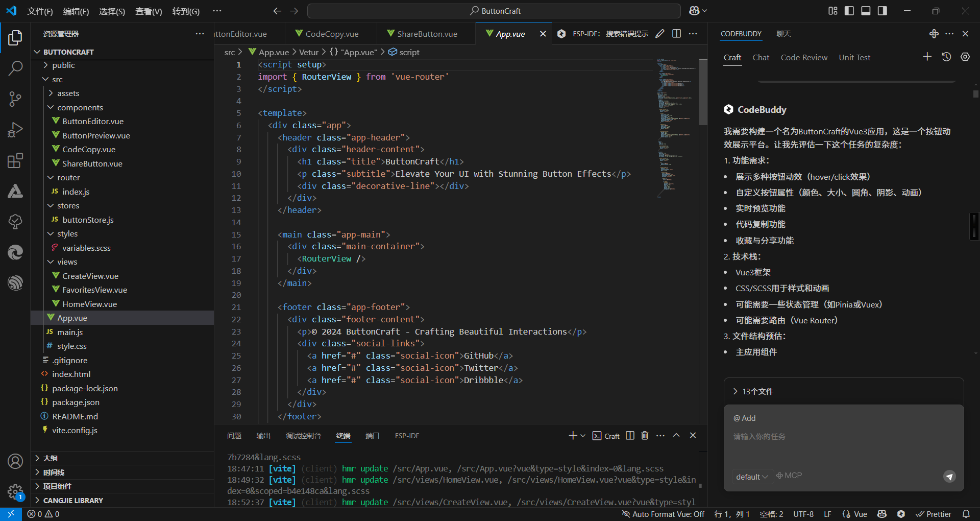The width and height of the screenshot is (980, 521).
Task: Open Source Control view
Action: pos(15,99)
